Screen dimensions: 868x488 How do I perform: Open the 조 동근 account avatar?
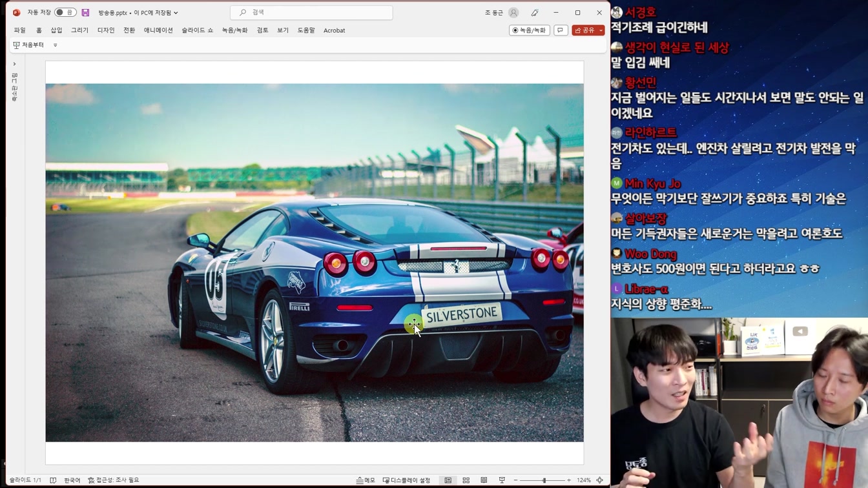pos(513,12)
